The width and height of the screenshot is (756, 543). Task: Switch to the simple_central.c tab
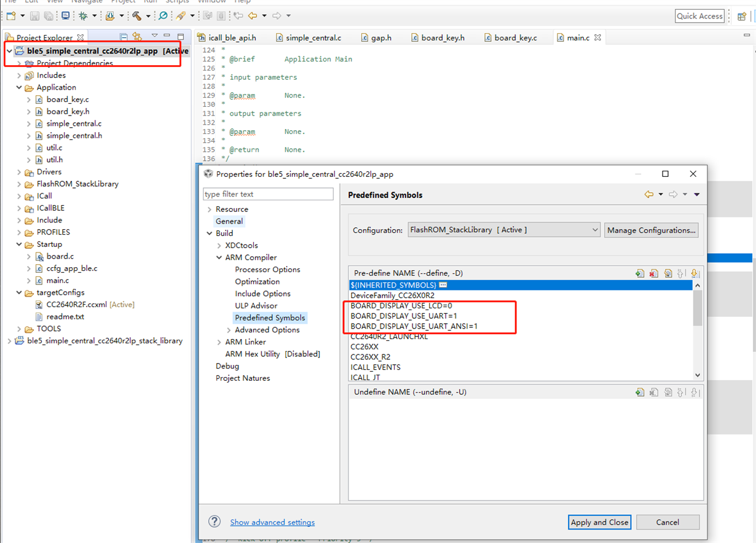pos(313,38)
